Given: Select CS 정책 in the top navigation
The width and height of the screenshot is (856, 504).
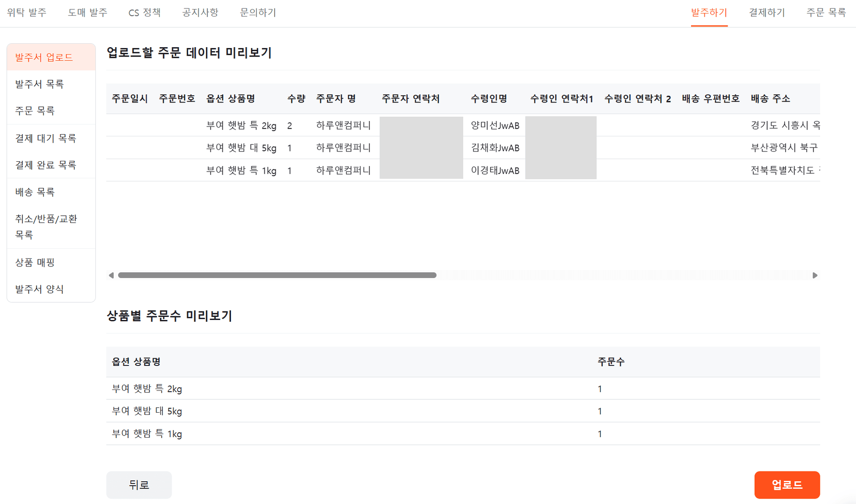Looking at the screenshot, I should [x=144, y=13].
